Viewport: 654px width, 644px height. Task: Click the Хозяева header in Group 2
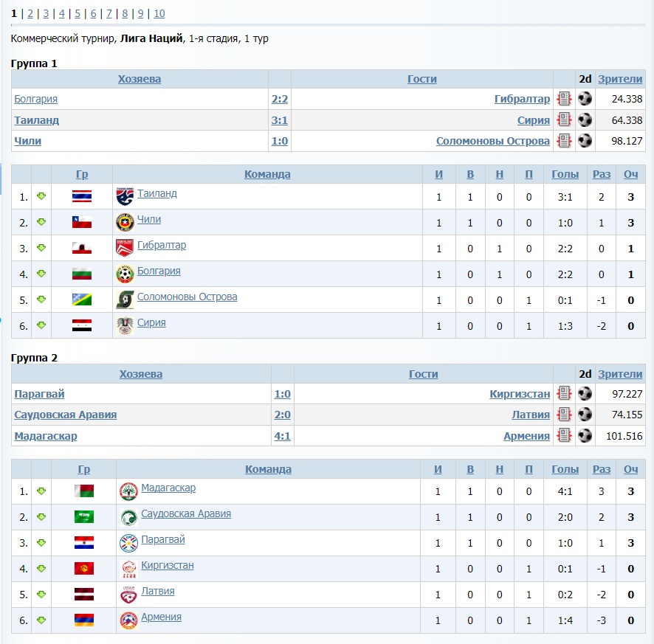(141, 374)
